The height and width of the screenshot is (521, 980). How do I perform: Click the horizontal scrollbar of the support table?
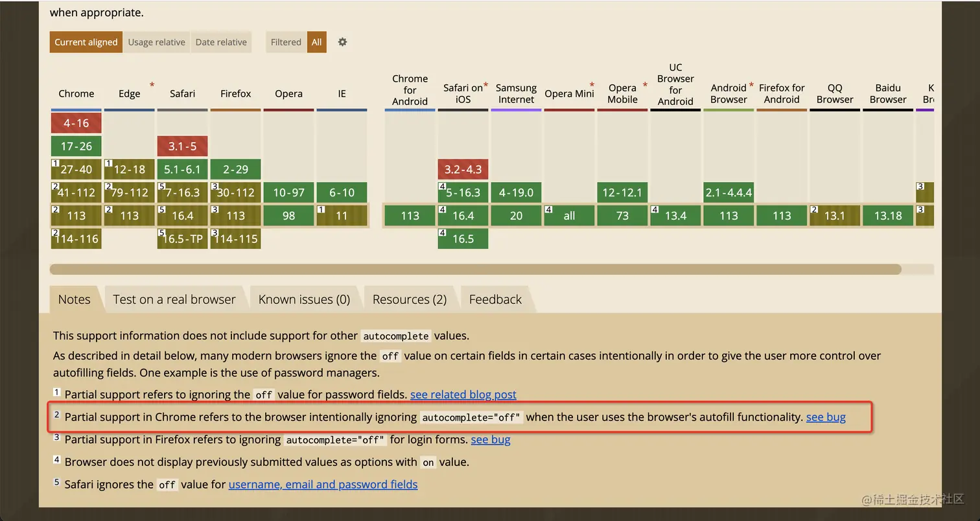475,269
